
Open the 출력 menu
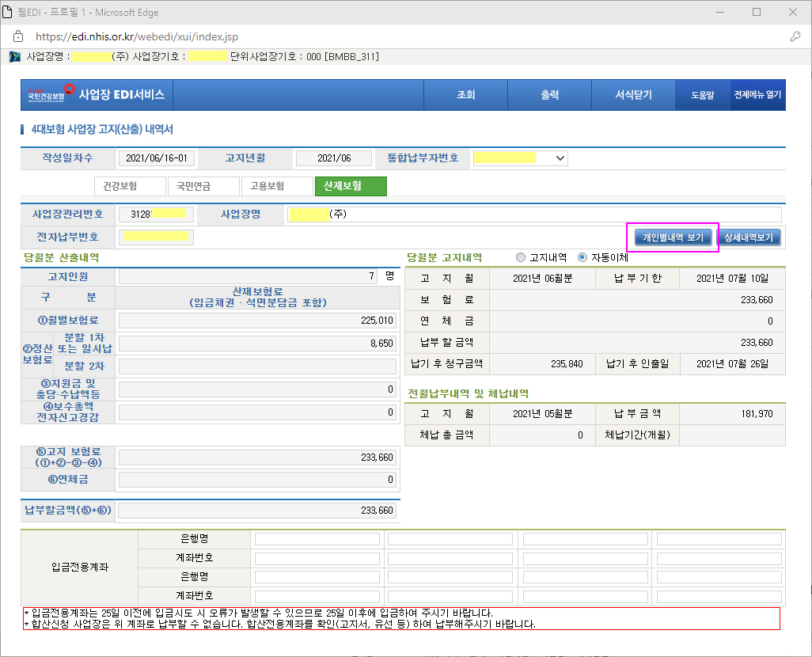(x=550, y=95)
